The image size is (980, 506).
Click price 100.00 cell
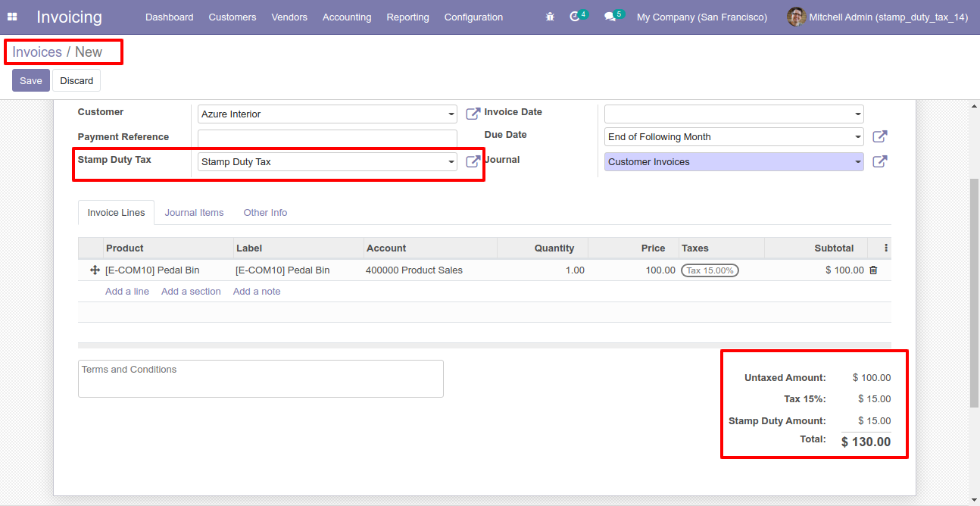point(633,270)
